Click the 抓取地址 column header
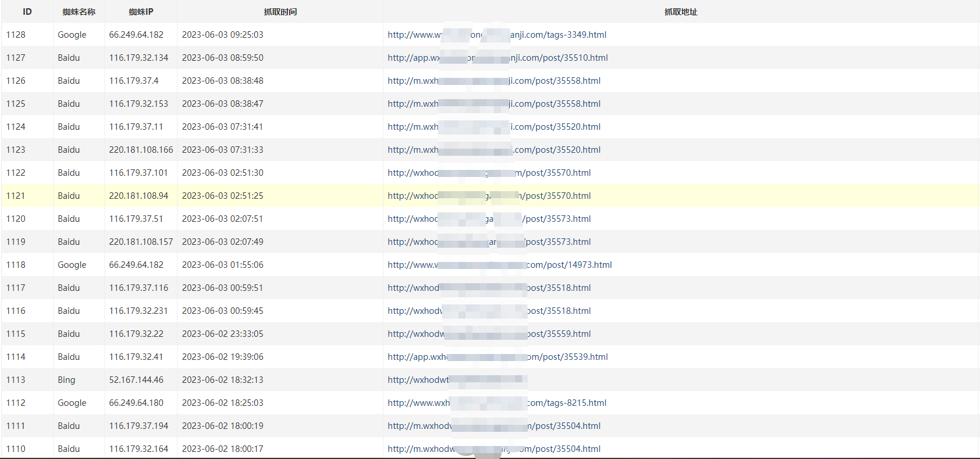This screenshot has width=980, height=459. point(680,12)
